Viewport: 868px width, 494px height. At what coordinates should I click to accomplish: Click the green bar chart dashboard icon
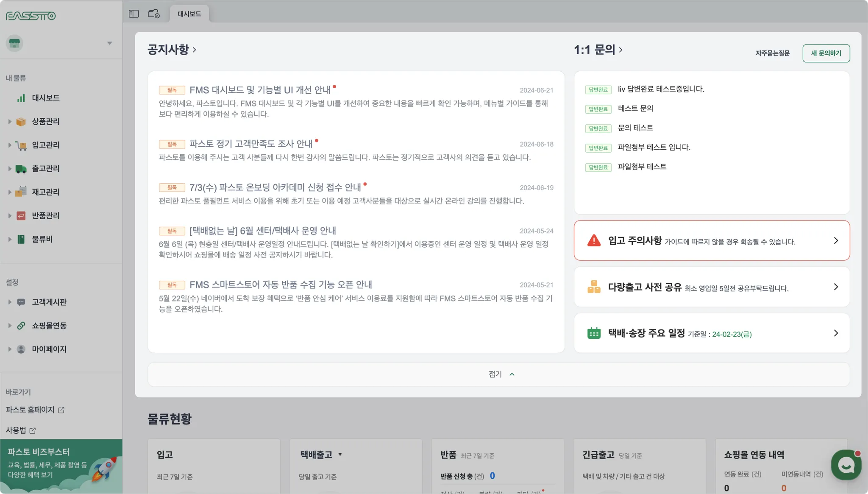tap(21, 98)
